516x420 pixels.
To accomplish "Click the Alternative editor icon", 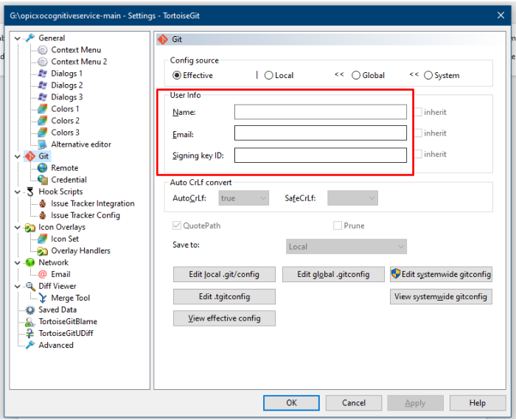I will pyautogui.click(x=42, y=144).
